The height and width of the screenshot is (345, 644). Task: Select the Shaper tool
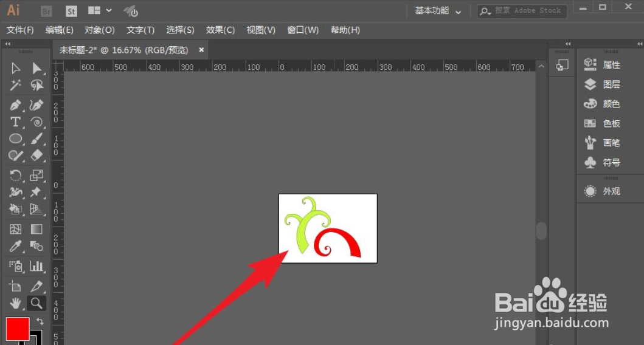click(16, 155)
